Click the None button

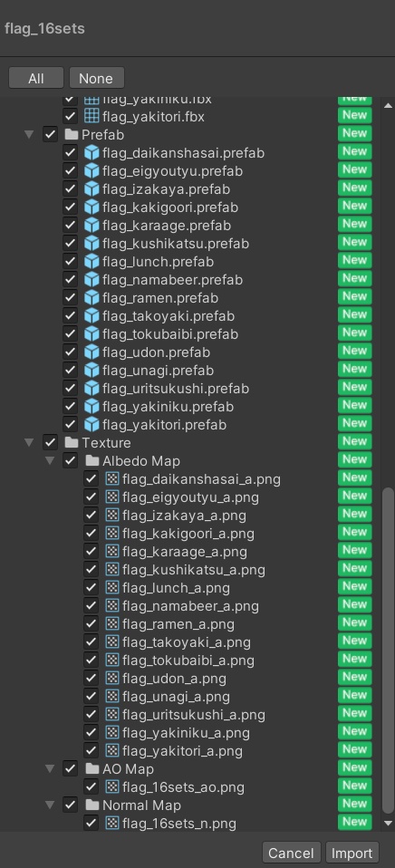click(x=96, y=78)
